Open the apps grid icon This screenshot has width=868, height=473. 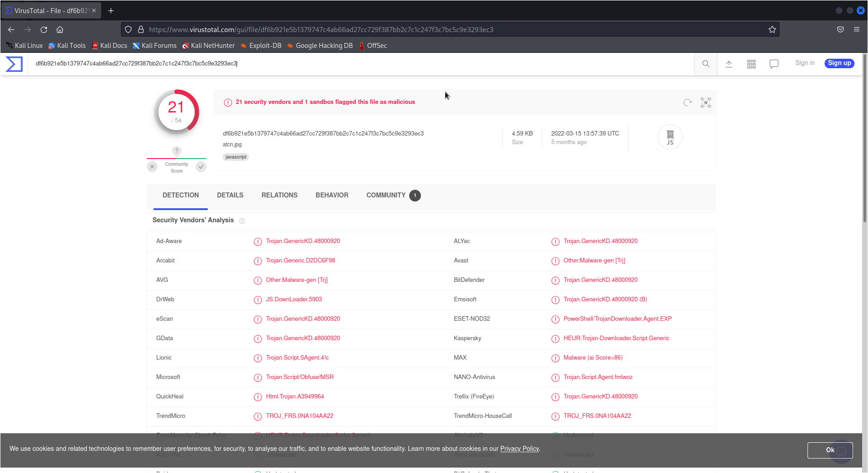pos(751,64)
